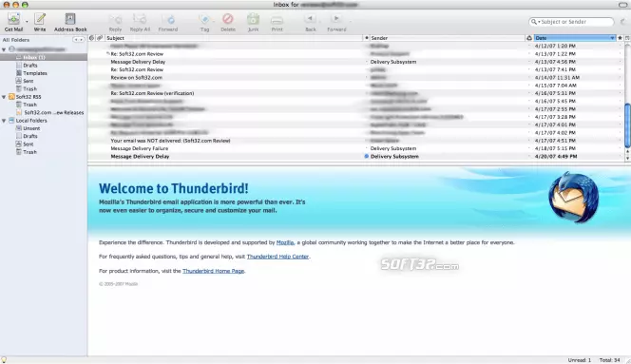
Task: Click the thread column header icon
Action: [x=91, y=38]
